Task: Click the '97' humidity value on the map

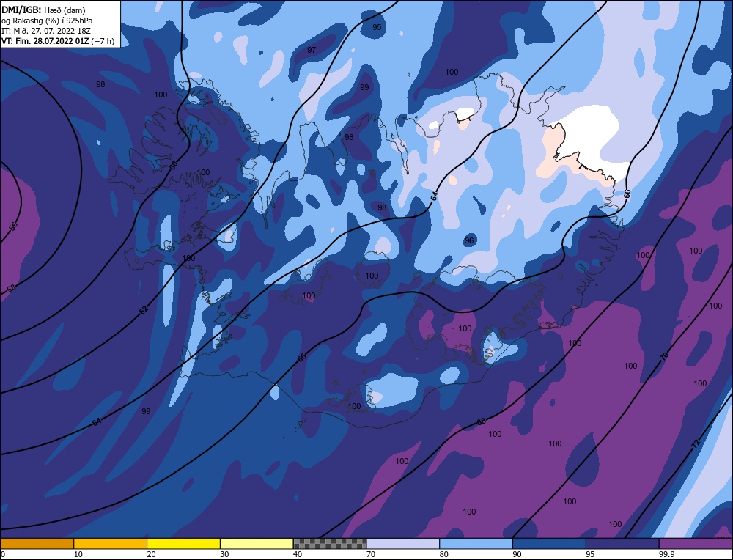Action: (x=312, y=50)
